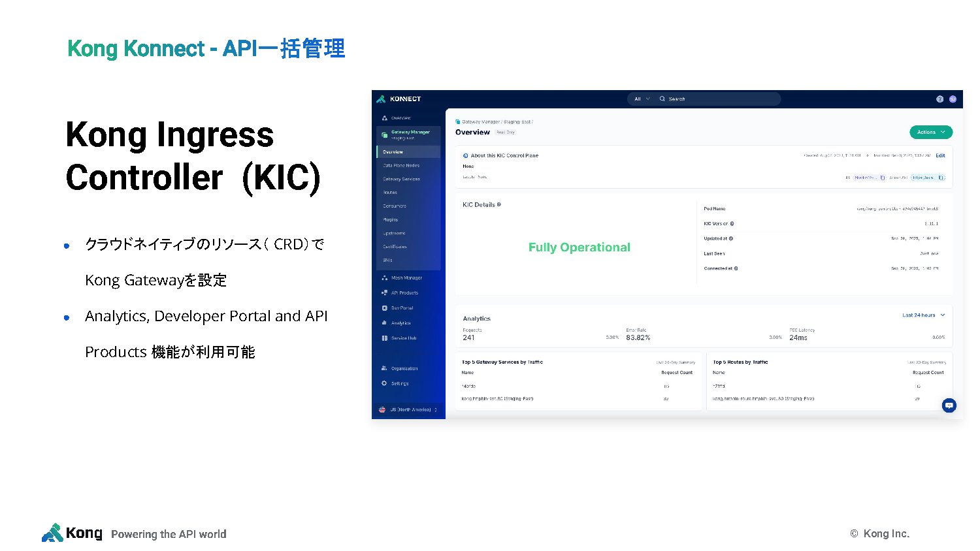Screen dimensions: 980x551
Task: Open the All search filter dropdown
Action: tap(642, 99)
